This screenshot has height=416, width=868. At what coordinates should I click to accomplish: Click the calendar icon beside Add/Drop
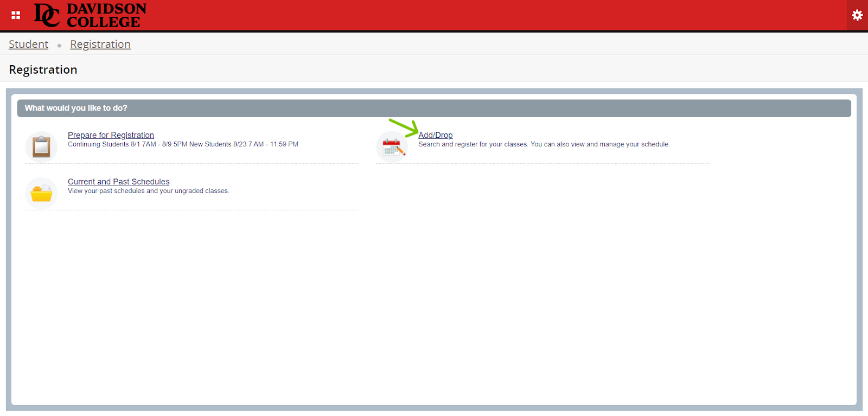point(392,147)
